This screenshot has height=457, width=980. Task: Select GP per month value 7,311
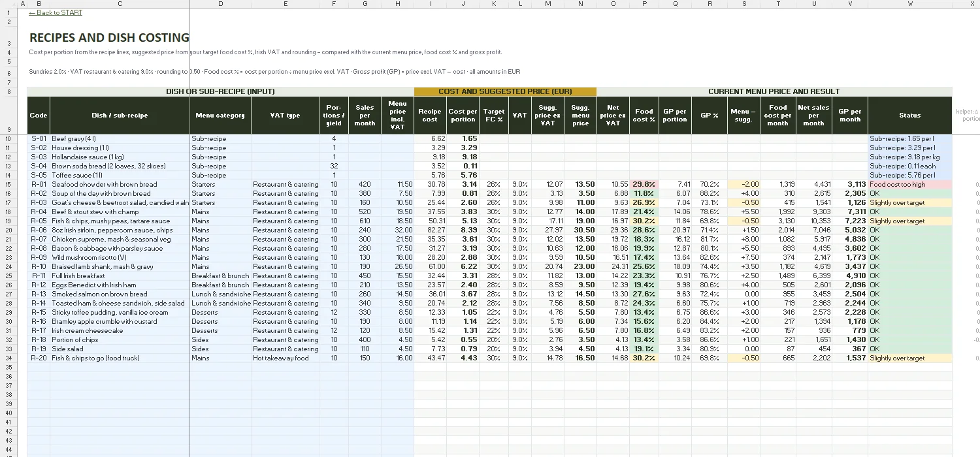coord(850,212)
